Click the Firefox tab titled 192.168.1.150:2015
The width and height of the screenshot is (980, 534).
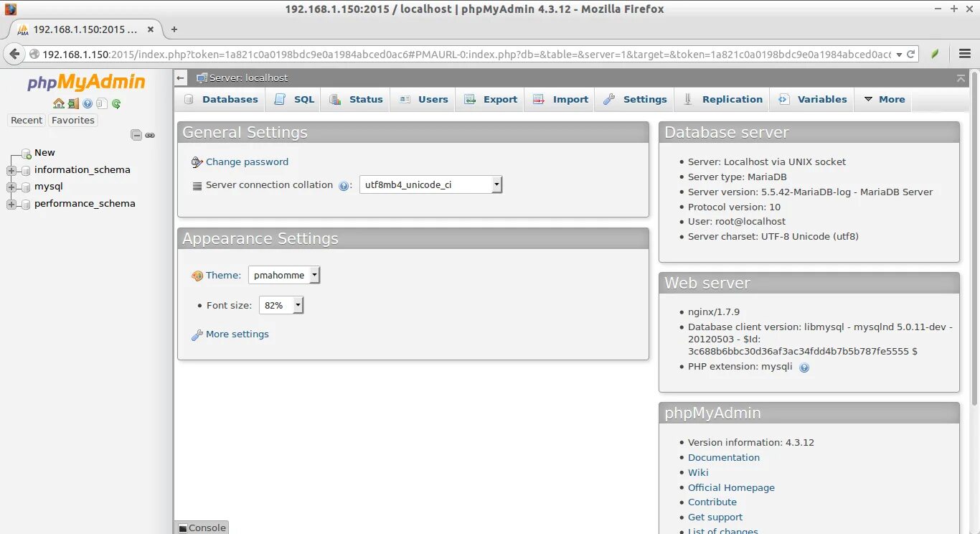click(x=85, y=29)
